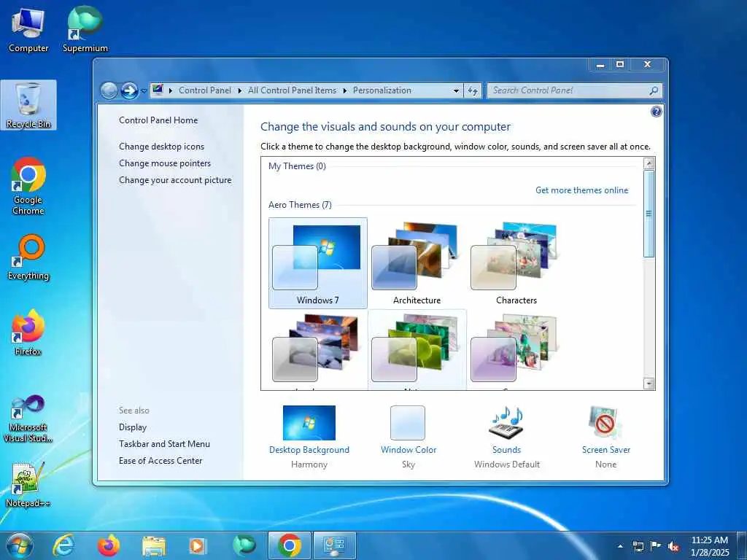This screenshot has height=560, width=747.
Task: Click the theme list scrollbar thumb
Action: pyautogui.click(x=649, y=214)
